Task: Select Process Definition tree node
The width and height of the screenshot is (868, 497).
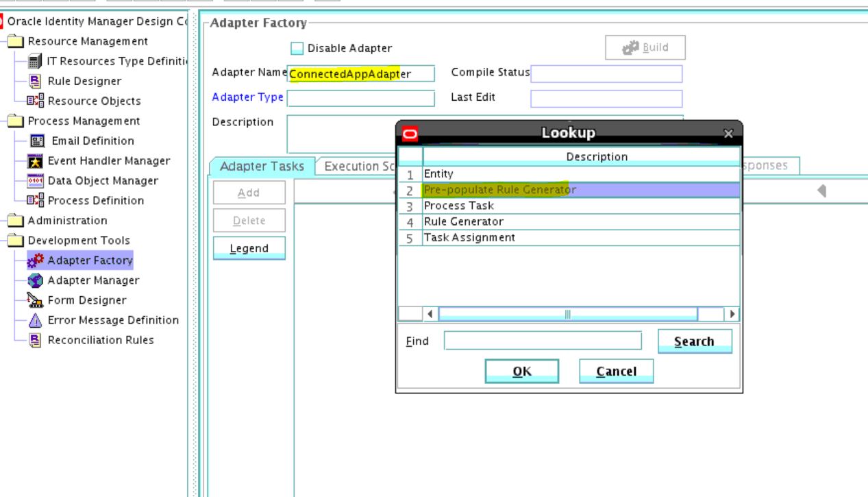Action: click(95, 200)
